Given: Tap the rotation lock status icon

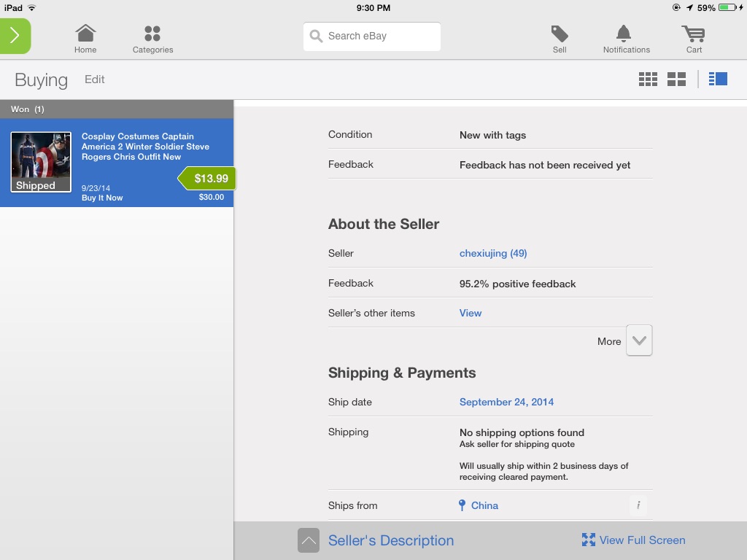Looking at the screenshot, I should 676,7.
